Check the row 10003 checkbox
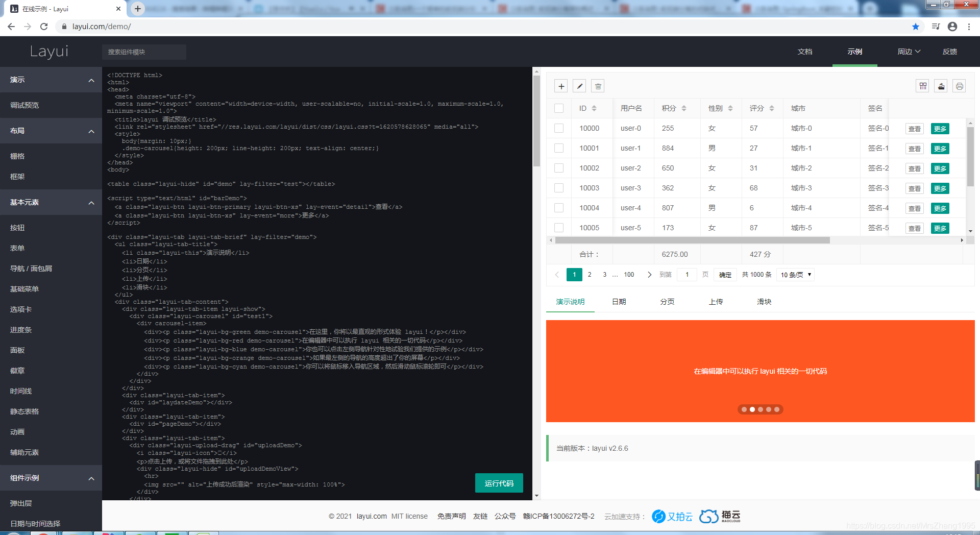Image resolution: width=980 pixels, height=535 pixels. (x=559, y=188)
